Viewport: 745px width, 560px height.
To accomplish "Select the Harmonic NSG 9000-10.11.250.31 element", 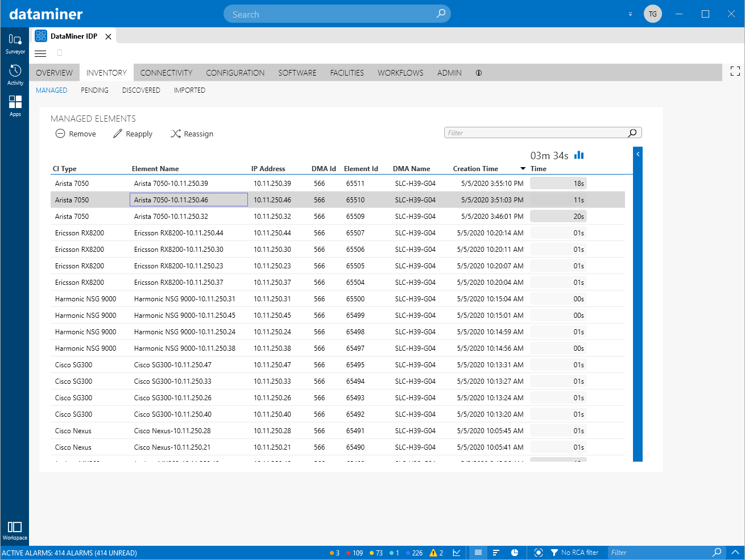I will click(x=184, y=299).
